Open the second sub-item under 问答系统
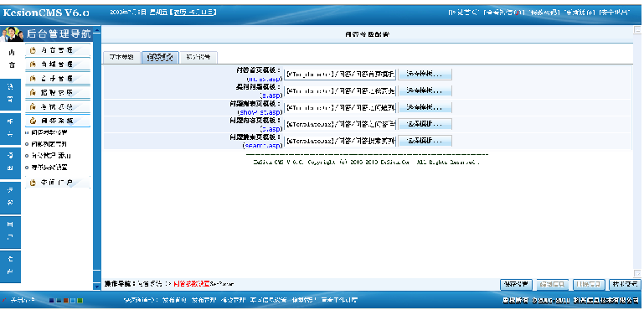 click(x=49, y=144)
